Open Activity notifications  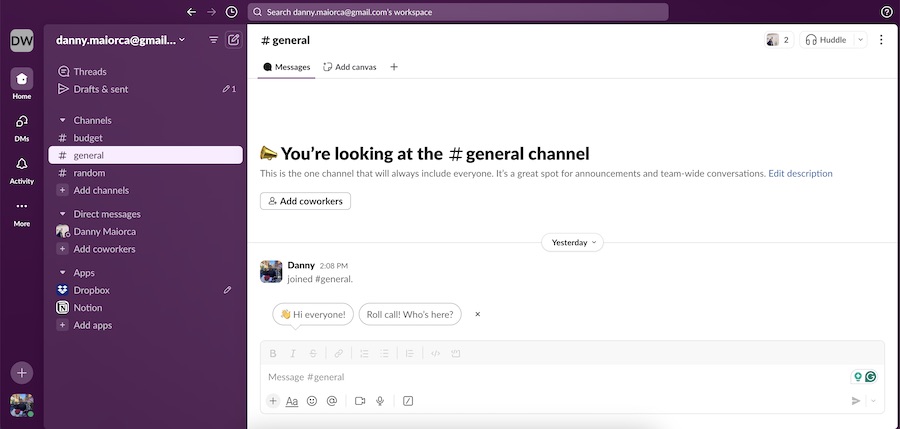point(22,171)
